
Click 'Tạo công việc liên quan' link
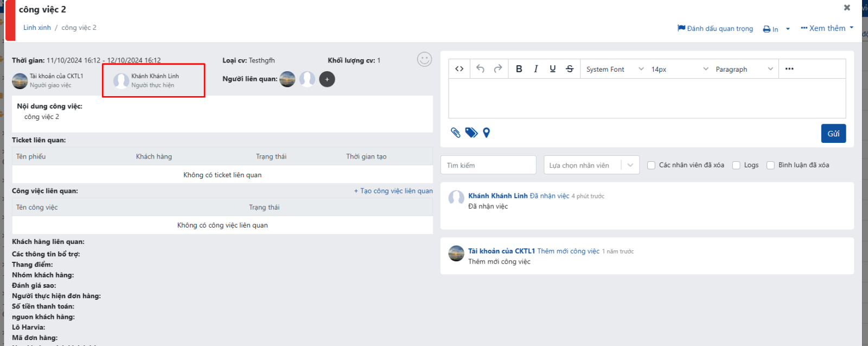coord(393,191)
